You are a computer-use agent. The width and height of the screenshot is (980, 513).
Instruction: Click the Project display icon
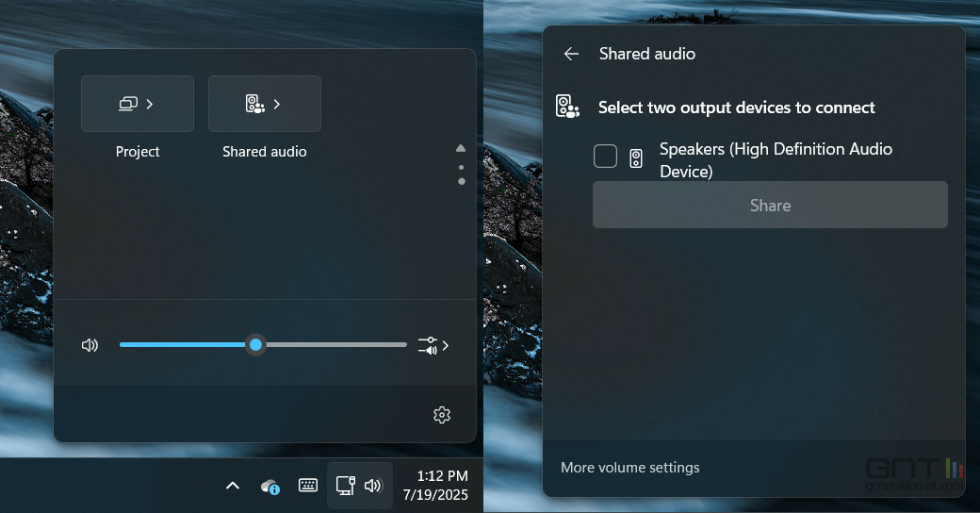(x=128, y=104)
